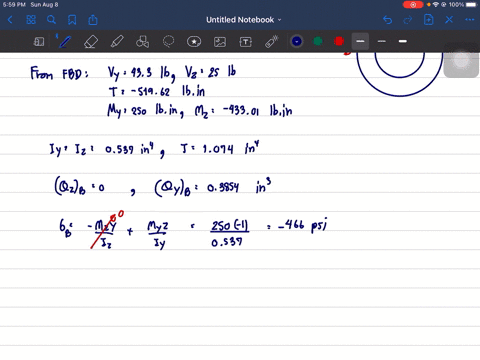Select the Lasso tool
Screen dimensions: 480x360
tap(168, 42)
